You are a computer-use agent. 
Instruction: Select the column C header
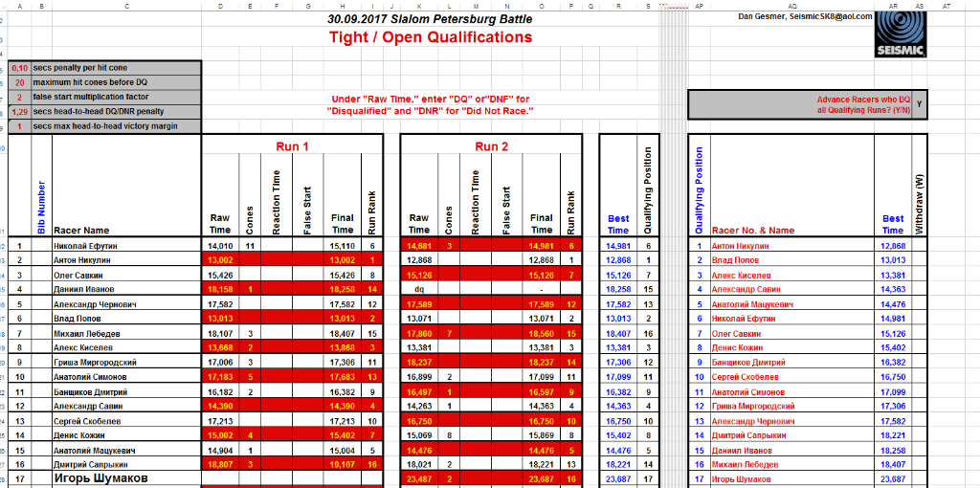click(x=126, y=6)
